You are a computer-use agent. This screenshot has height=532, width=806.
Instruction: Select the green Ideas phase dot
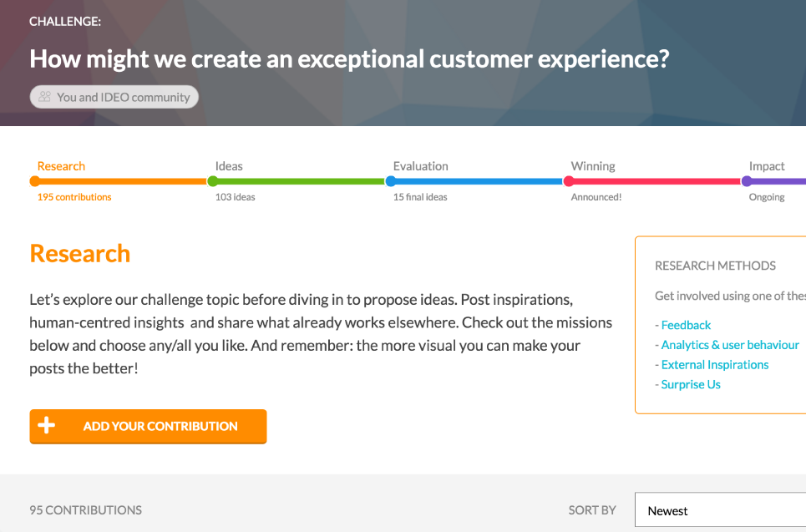[x=213, y=180]
